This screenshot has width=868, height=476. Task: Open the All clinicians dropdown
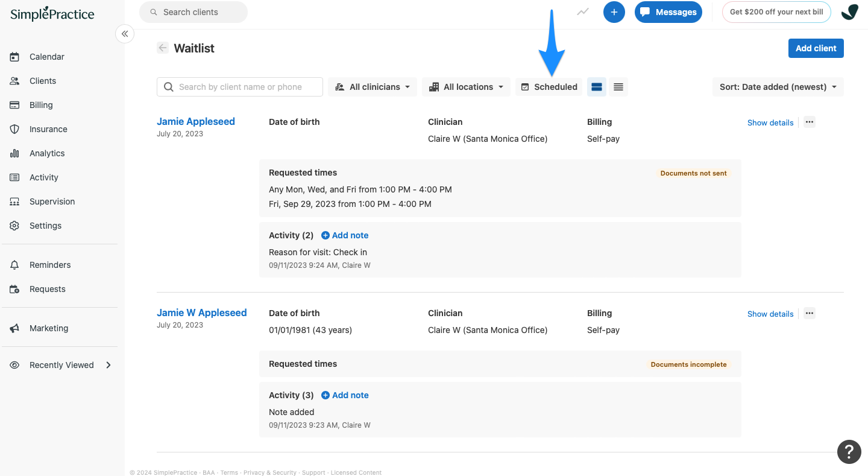point(373,87)
